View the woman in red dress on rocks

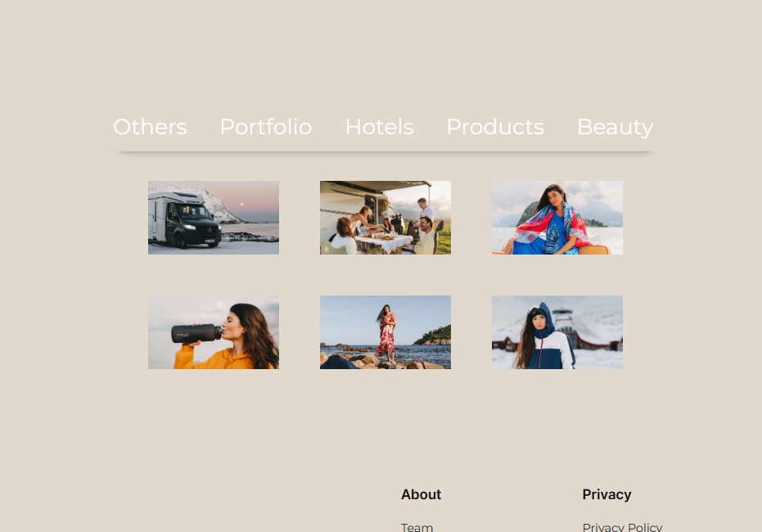click(386, 332)
